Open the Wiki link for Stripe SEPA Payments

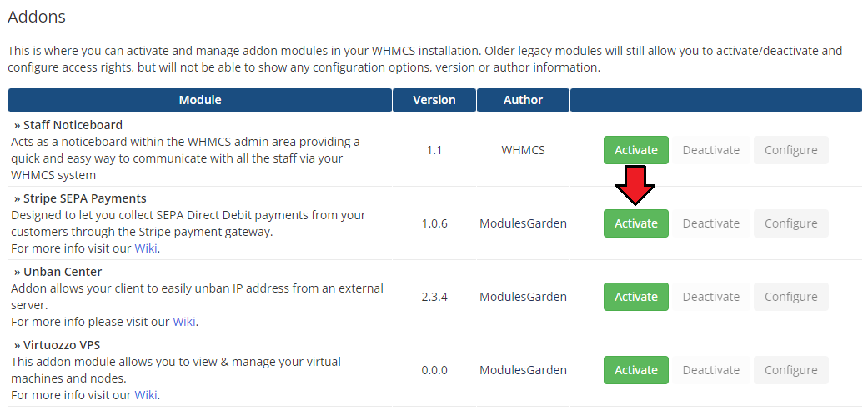[146, 247]
